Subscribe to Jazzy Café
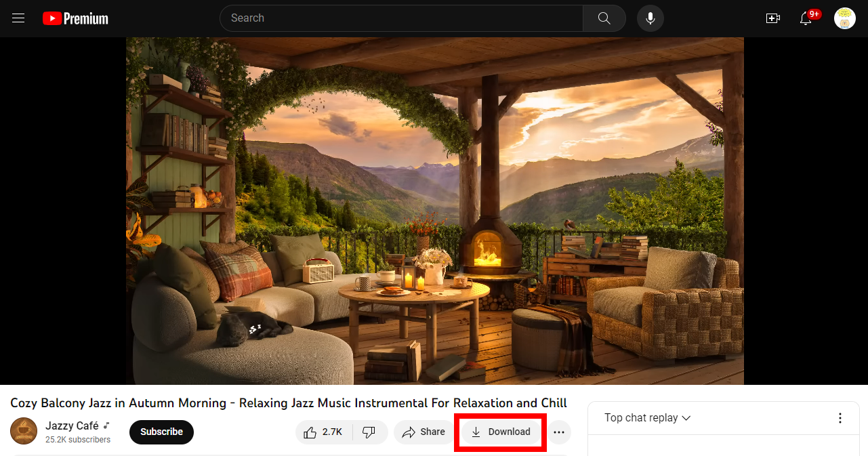The height and width of the screenshot is (456, 868). point(161,432)
